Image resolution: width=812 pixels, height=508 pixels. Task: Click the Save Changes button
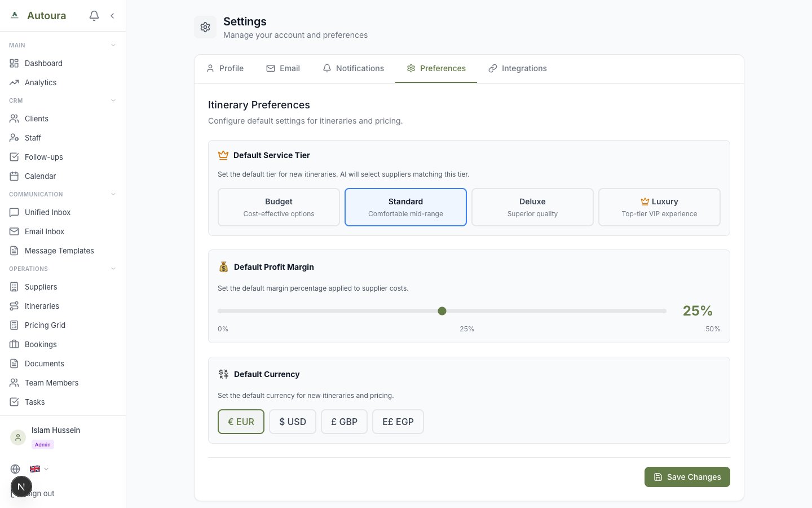click(687, 477)
